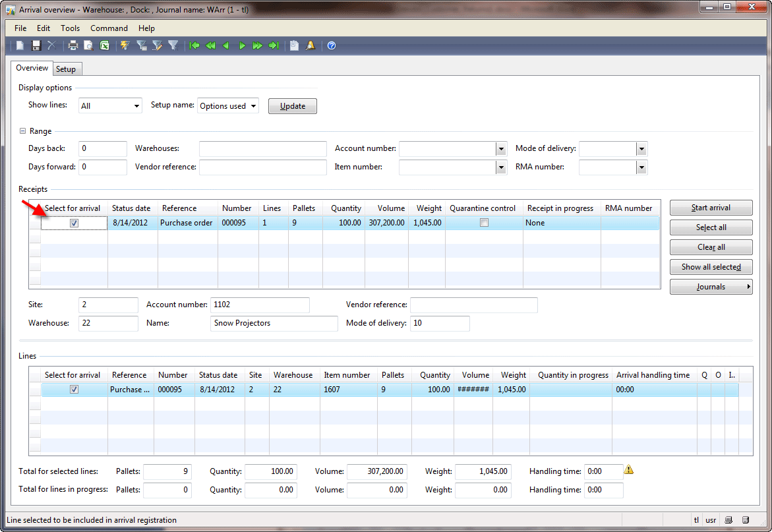Click the next record green arrow

click(x=242, y=45)
